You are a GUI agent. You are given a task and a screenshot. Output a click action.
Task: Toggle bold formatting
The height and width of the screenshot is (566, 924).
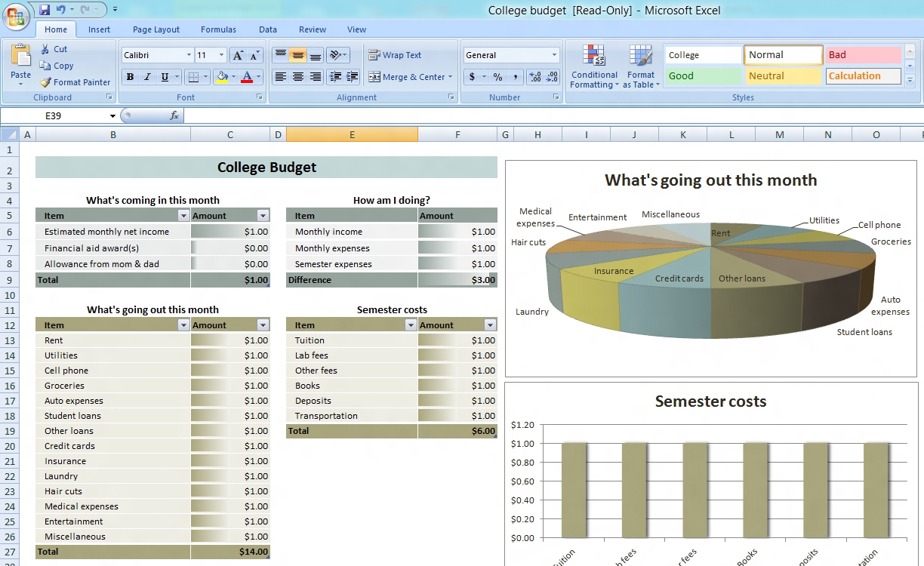[x=130, y=78]
